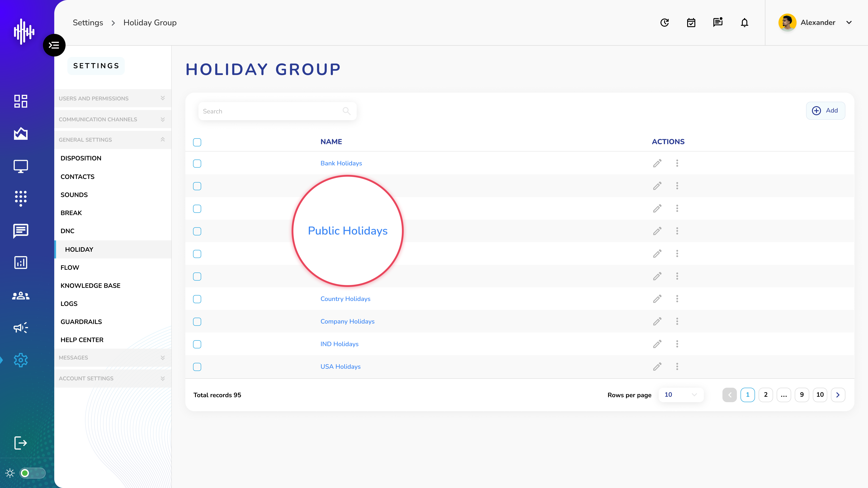The height and width of the screenshot is (488, 868).
Task: Click the logout icon in left rail
Action: 20,443
